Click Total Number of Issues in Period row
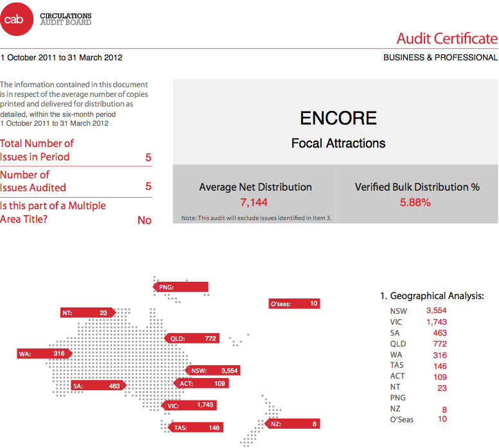499x448 pixels. 76,150
